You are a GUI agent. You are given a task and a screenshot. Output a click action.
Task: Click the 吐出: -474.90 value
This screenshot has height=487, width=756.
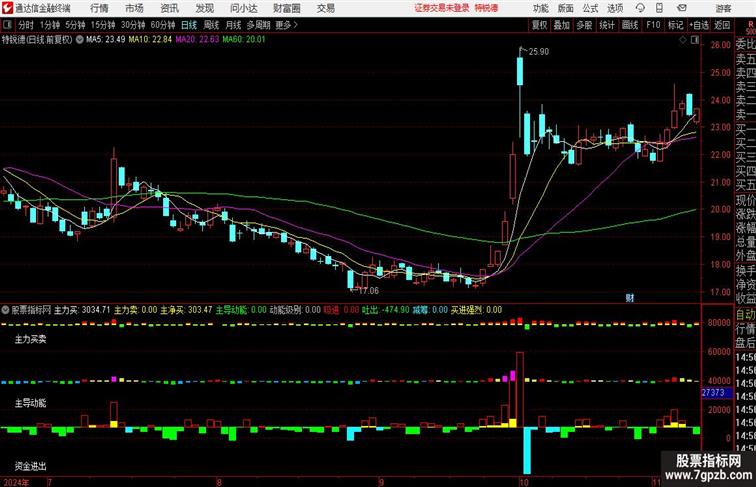click(x=385, y=310)
